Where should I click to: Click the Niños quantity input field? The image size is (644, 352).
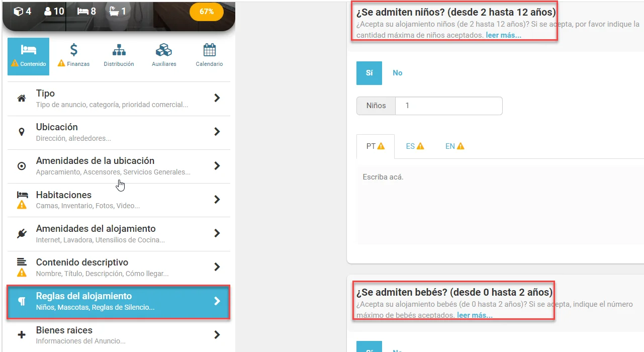(449, 106)
